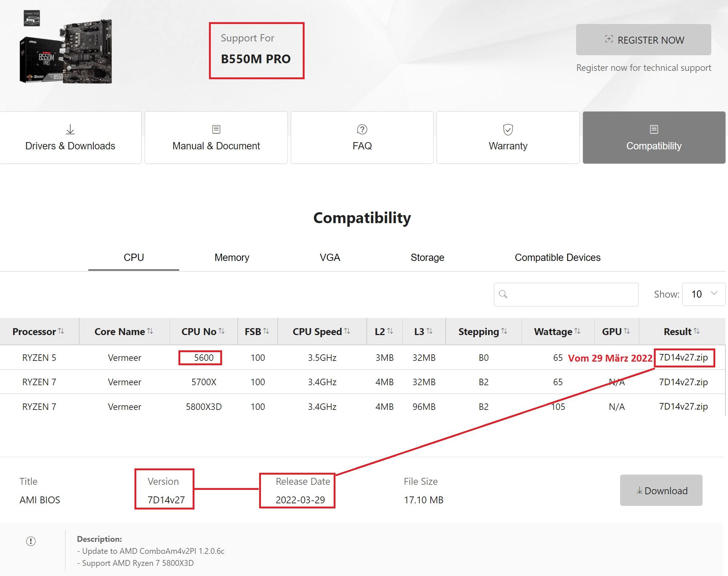This screenshot has height=576, width=728.
Task: Click the 96MB L3 cache value
Action: tap(424, 407)
